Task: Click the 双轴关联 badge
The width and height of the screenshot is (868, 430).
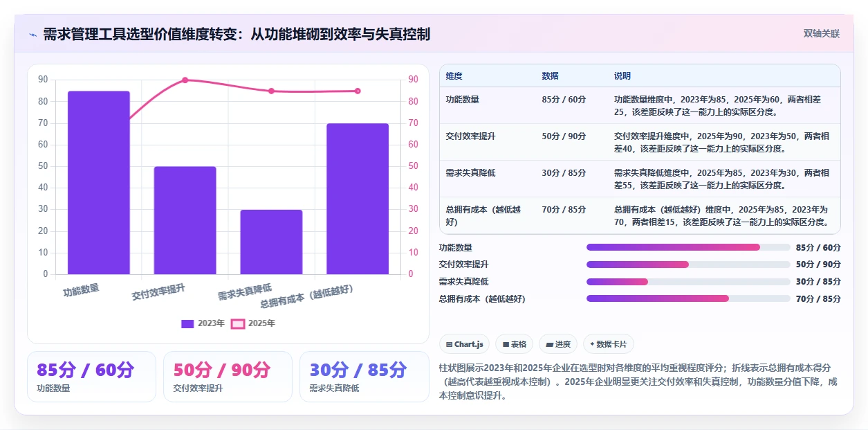Action: [821, 33]
